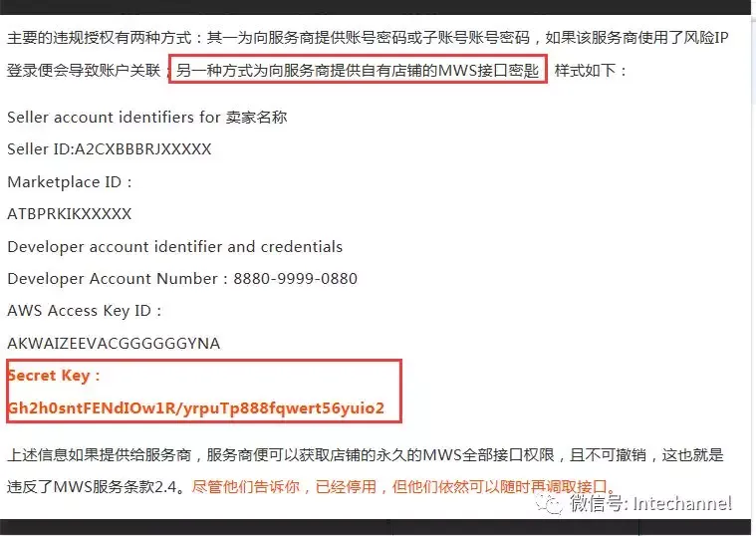
Task: Click the orange warning text 尽管他们告诉你
Action: (x=245, y=486)
